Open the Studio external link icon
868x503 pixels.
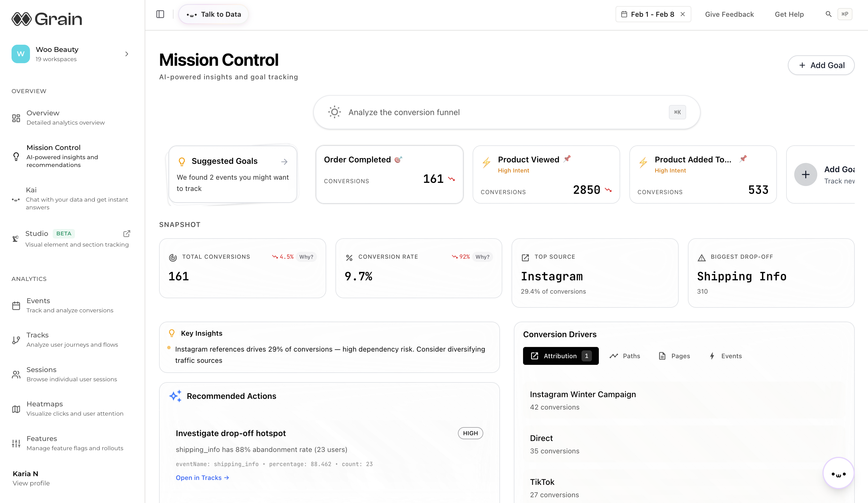[127, 233]
